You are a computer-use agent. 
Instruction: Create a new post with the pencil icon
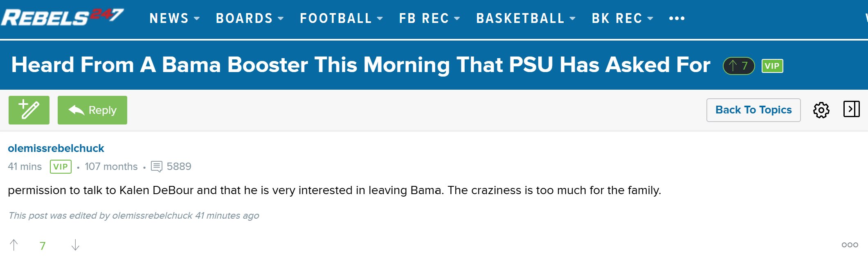(29, 110)
